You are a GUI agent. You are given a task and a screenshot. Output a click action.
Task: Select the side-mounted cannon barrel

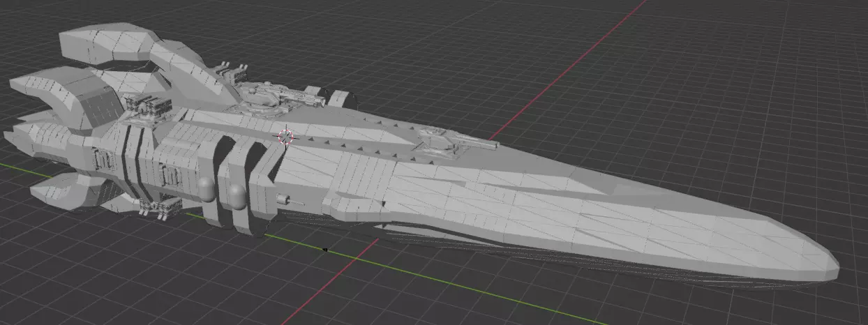coord(291,201)
